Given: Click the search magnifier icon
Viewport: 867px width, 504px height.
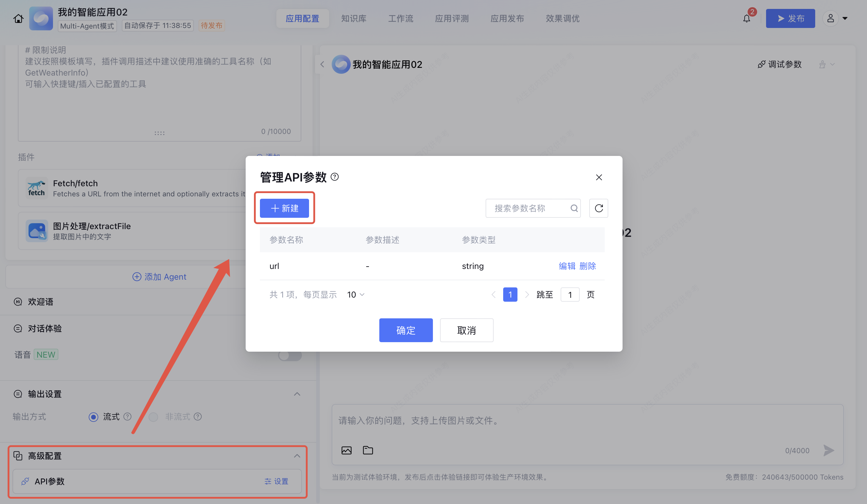Looking at the screenshot, I should 574,208.
